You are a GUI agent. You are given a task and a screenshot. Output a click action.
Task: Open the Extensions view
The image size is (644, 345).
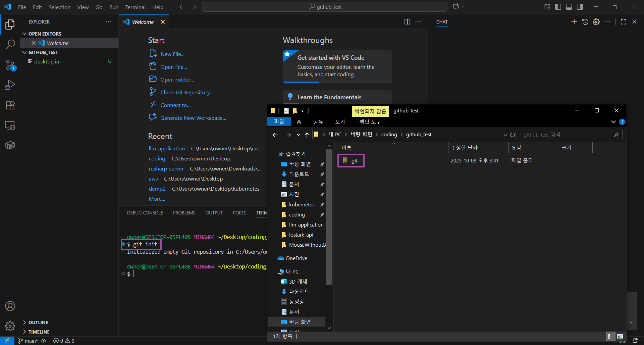(10, 105)
